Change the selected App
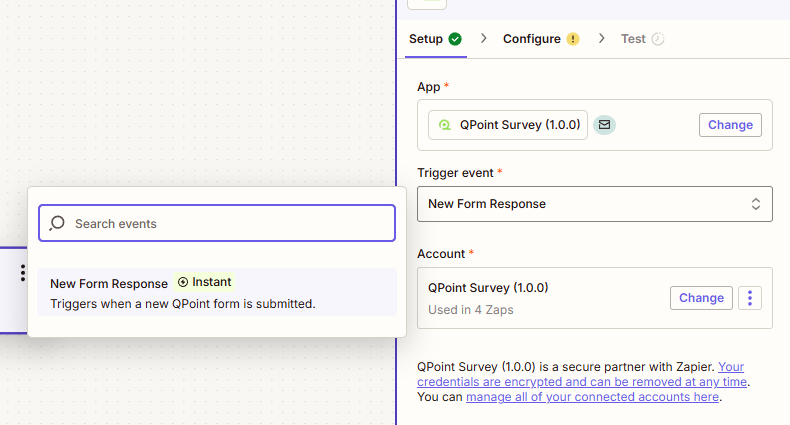The image size is (790, 425). pos(730,125)
